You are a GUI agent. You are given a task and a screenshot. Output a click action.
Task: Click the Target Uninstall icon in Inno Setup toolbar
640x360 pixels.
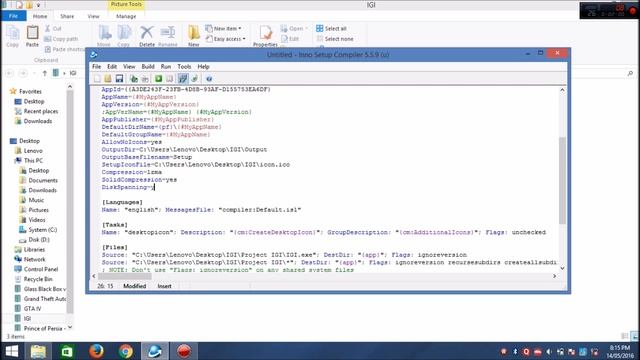(195, 78)
